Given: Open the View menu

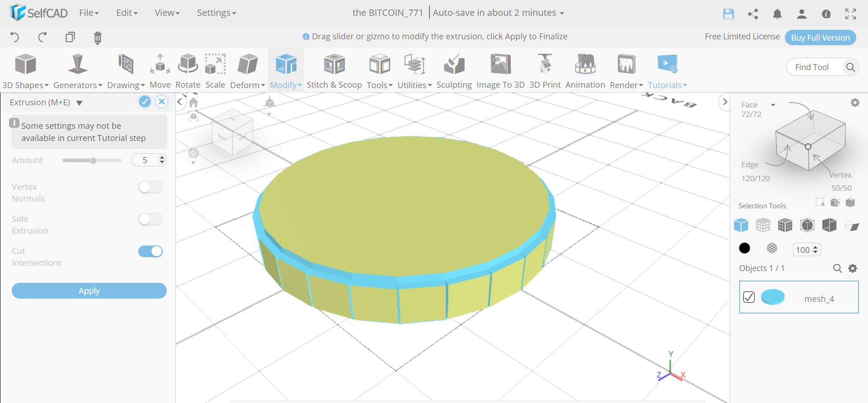Looking at the screenshot, I should (x=167, y=13).
